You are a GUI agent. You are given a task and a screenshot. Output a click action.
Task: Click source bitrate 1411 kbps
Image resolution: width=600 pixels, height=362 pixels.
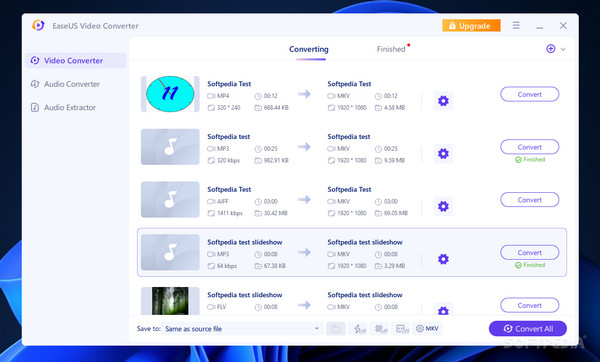pyautogui.click(x=230, y=213)
